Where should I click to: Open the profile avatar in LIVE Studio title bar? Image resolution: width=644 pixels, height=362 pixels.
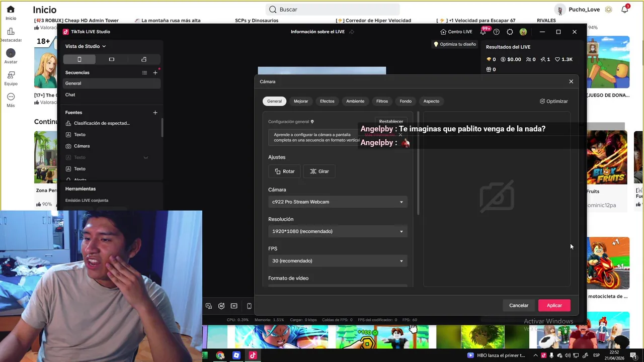[523, 32]
